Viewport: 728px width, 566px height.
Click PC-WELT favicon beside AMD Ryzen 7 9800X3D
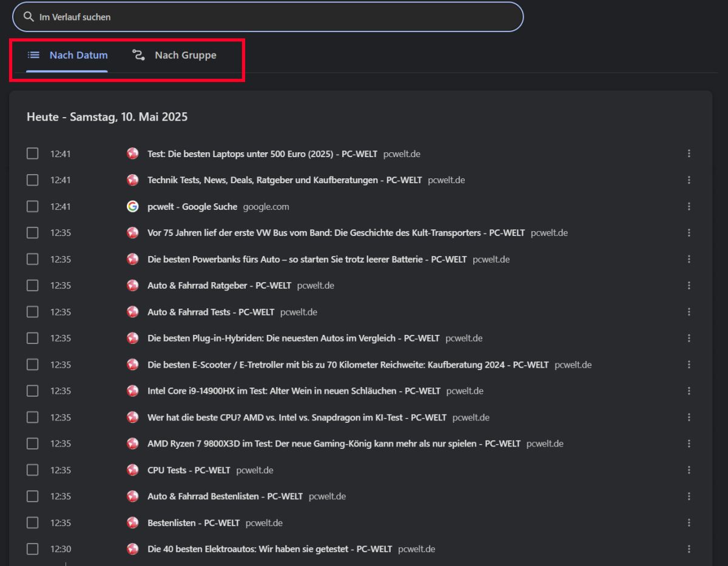click(132, 443)
